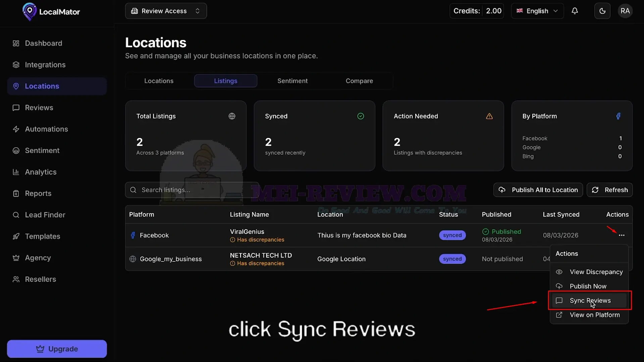Click Has discrepancies under ViralGenius
The width and height of the screenshot is (644, 362).
coord(257,240)
